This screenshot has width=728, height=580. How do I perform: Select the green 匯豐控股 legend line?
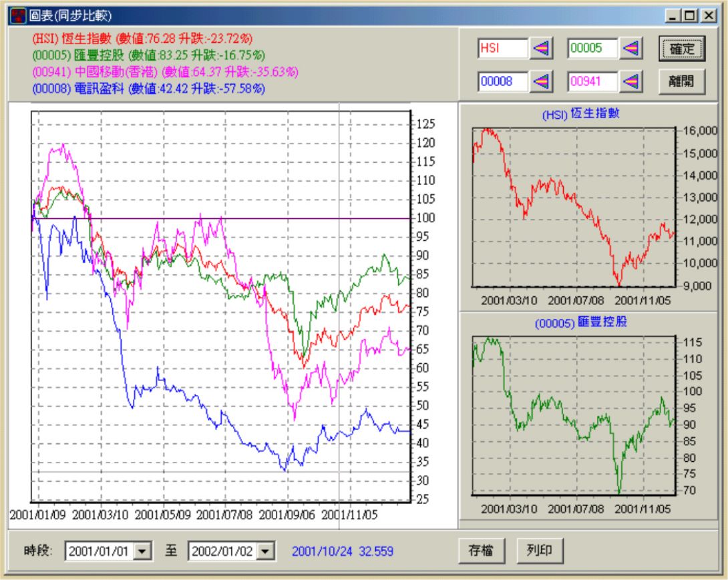(148, 55)
